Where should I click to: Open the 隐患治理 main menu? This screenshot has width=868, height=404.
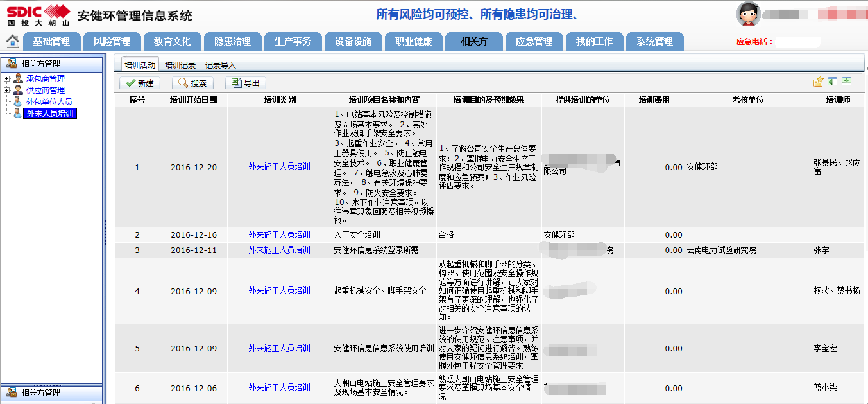(232, 41)
